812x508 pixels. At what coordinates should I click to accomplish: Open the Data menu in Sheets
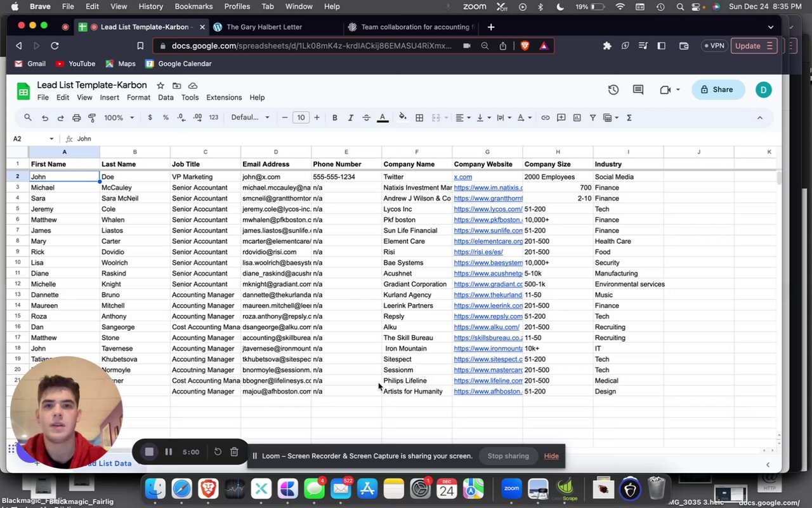pos(166,98)
